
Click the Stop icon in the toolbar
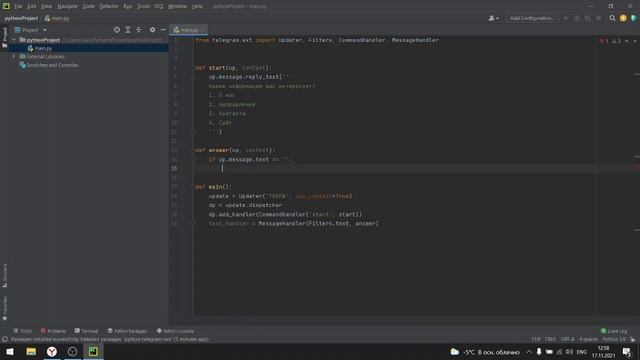coord(598,18)
